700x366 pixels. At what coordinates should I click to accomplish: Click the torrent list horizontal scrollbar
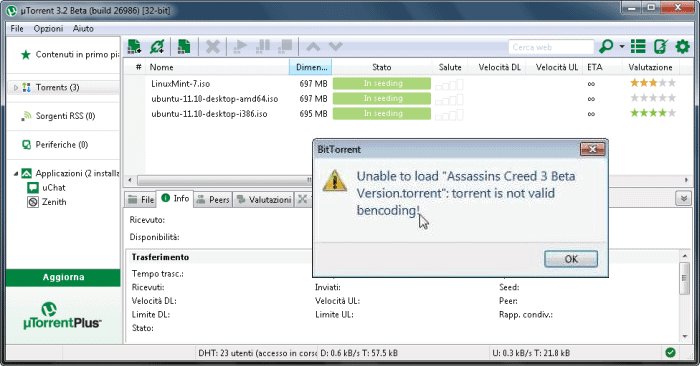coord(224,180)
